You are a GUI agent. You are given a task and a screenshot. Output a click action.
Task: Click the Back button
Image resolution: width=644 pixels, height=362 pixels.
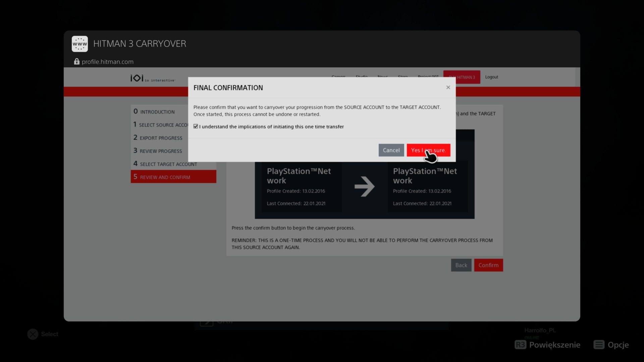461,265
